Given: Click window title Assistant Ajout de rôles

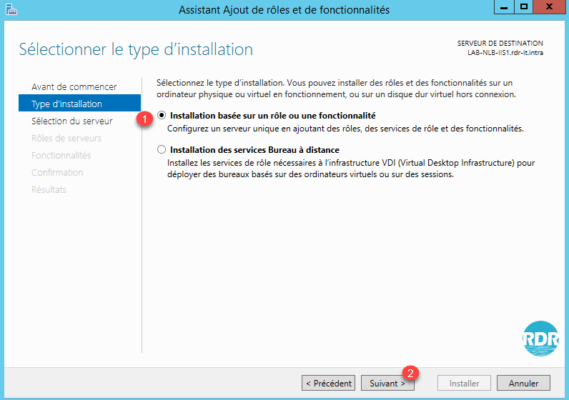Looking at the screenshot, I should click(x=284, y=10).
